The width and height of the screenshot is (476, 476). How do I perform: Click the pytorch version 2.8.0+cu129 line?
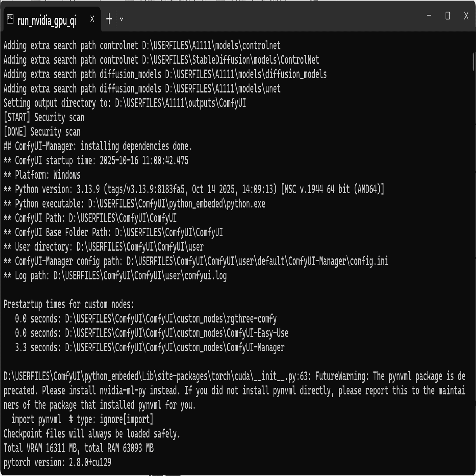pyautogui.click(x=58, y=463)
